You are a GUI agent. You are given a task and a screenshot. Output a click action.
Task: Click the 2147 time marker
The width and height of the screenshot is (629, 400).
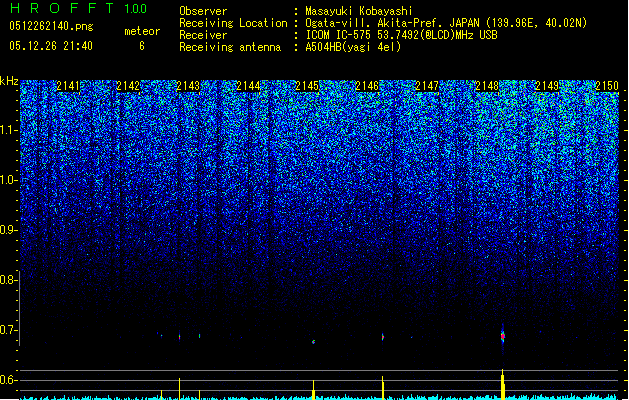pyautogui.click(x=427, y=86)
